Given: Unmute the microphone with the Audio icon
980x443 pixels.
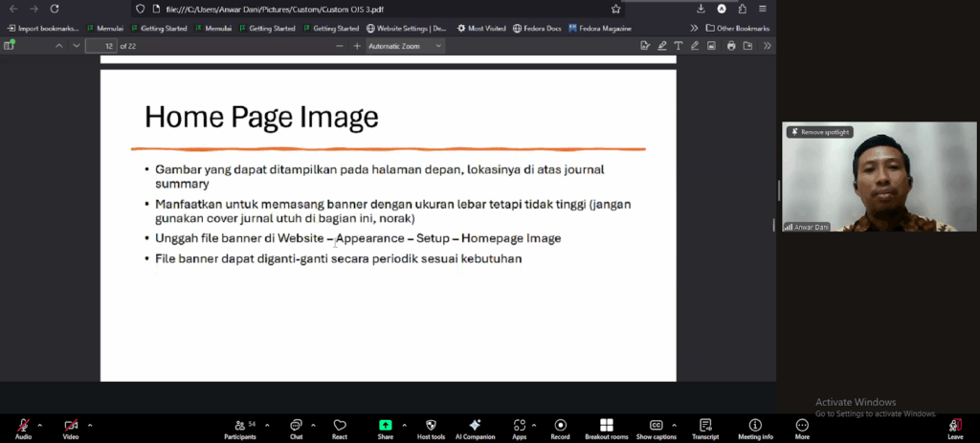Looking at the screenshot, I should tap(23, 425).
